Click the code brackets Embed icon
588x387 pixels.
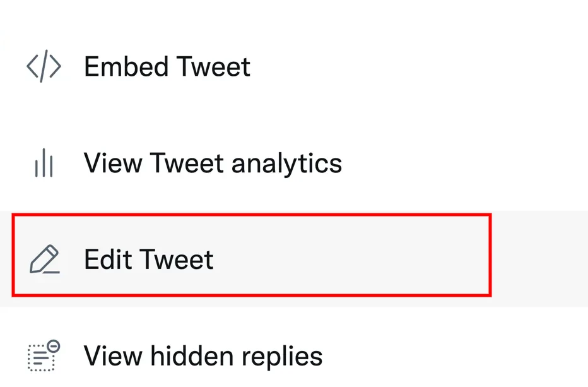click(44, 67)
